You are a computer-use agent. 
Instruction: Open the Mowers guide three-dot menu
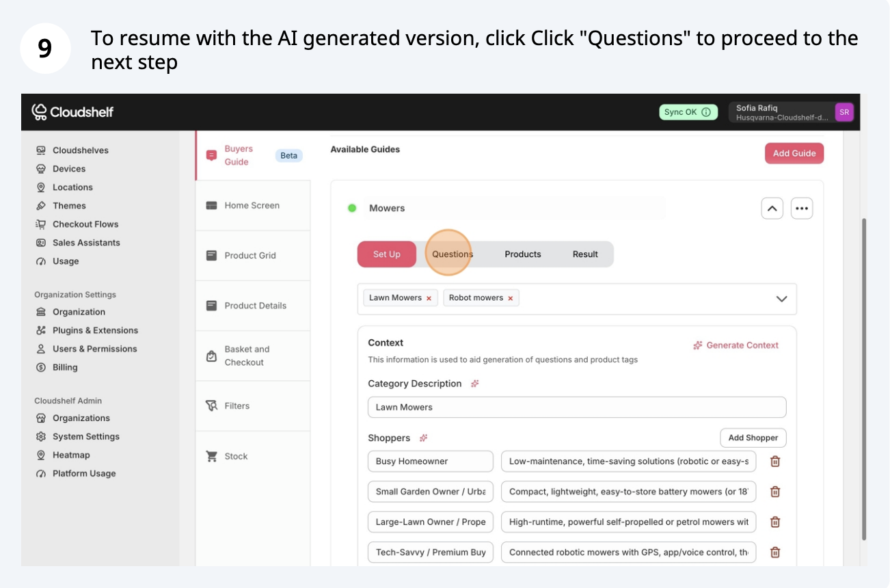tap(802, 209)
